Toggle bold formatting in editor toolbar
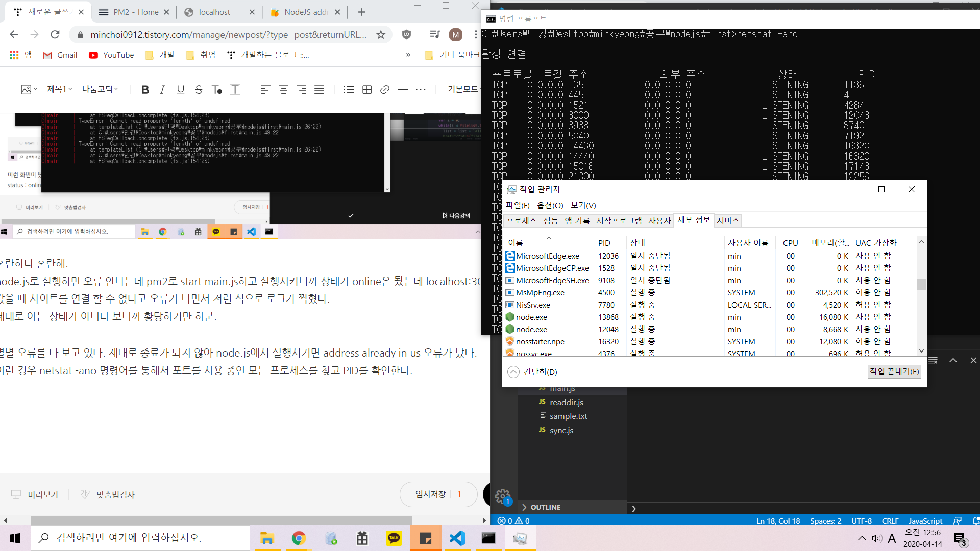Viewport: 980px width, 551px height. (145, 90)
